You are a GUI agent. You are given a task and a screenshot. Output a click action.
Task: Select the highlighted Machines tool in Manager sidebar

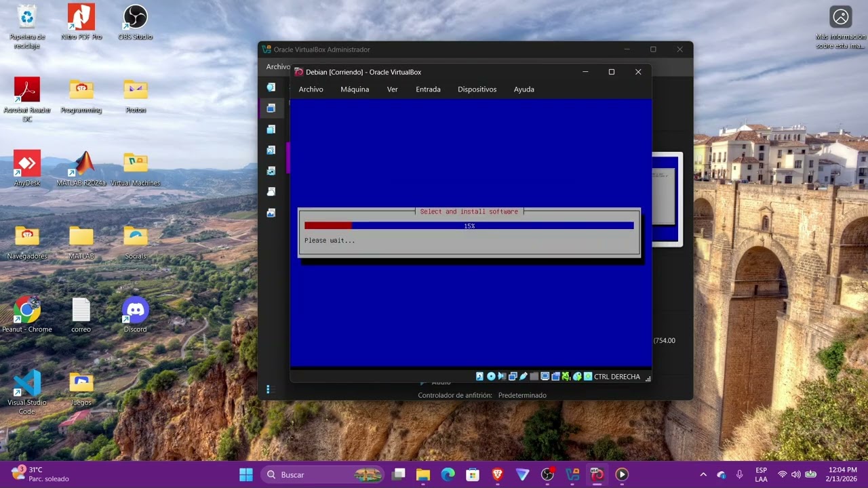[271, 108]
